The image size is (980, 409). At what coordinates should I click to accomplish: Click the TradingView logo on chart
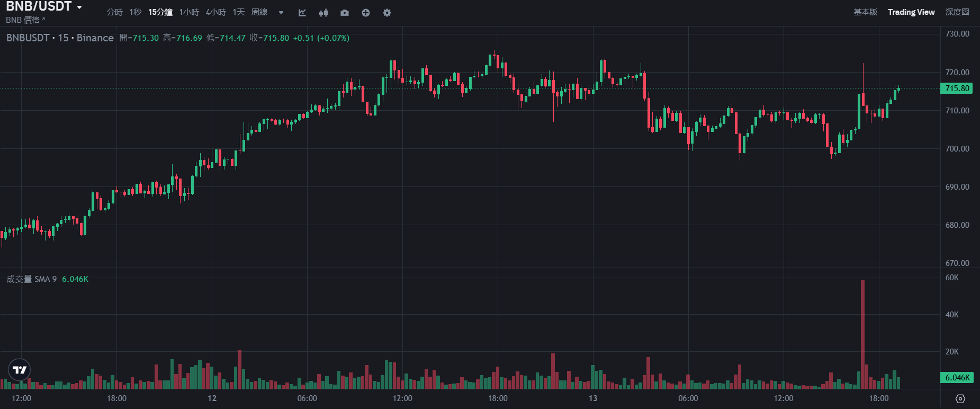pos(20,370)
